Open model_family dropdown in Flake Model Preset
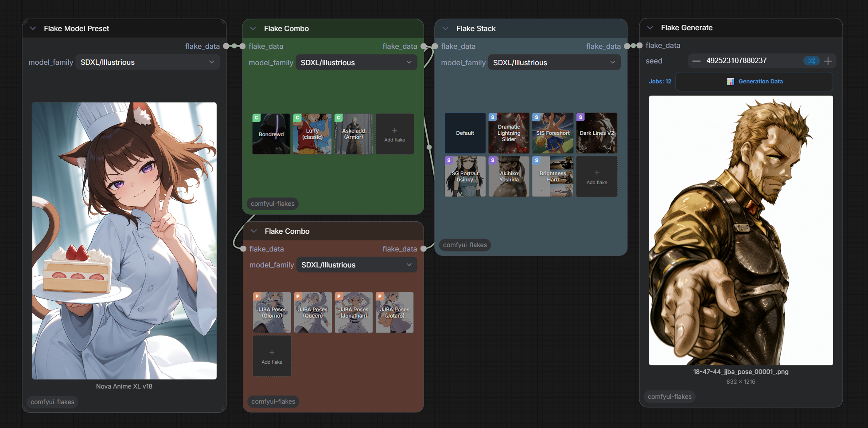Image resolution: width=868 pixels, height=428 pixels. pyautogui.click(x=148, y=62)
